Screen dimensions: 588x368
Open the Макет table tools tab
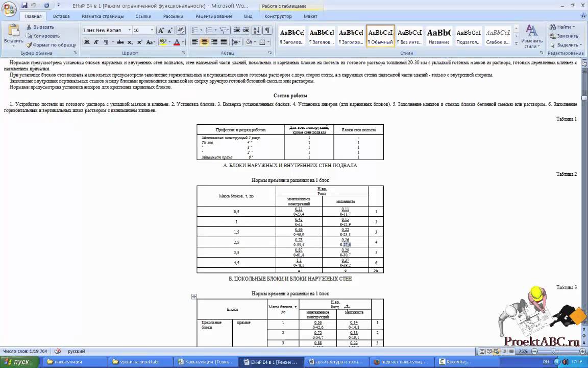310,16
